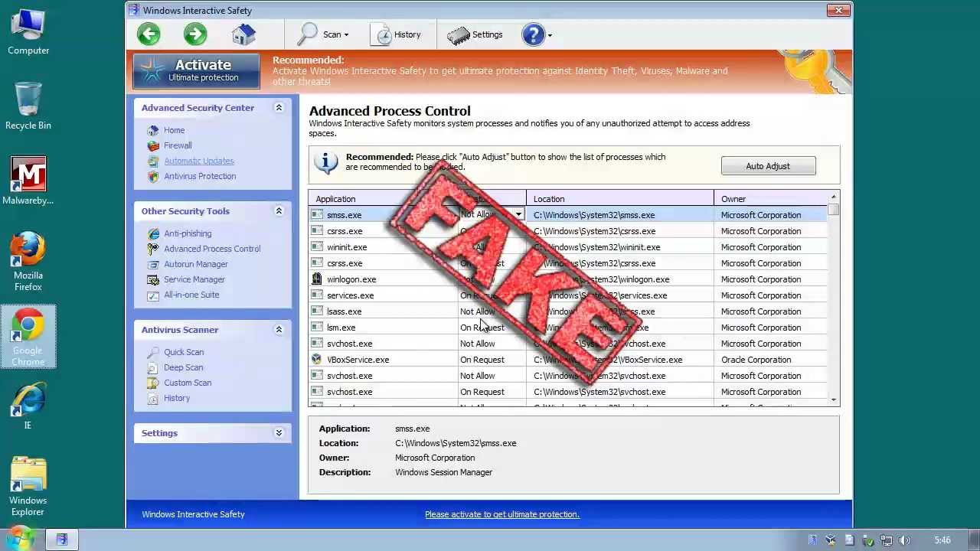Click the Google Chrome desktop icon

[28, 337]
